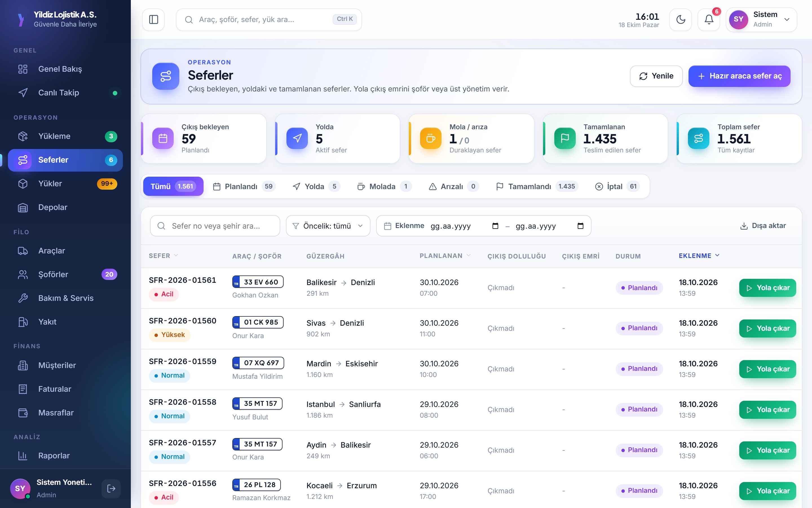Click Hazır araca sefer aç button
The width and height of the screenshot is (812, 508).
(x=739, y=76)
